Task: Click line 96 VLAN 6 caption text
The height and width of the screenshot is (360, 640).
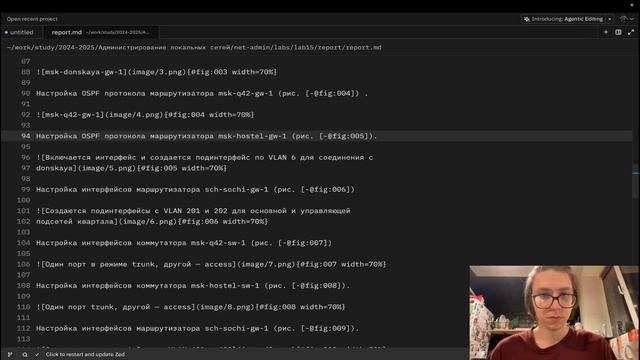Action: tap(204, 158)
